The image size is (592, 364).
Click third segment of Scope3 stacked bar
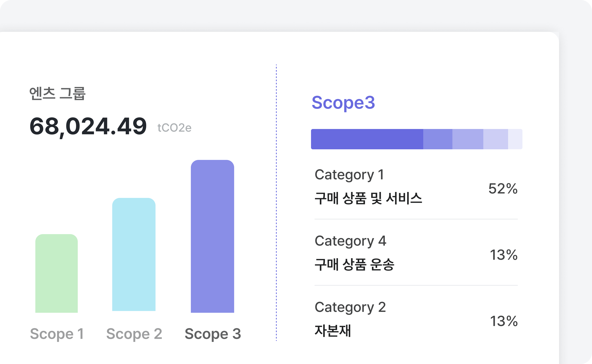[468, 139]
